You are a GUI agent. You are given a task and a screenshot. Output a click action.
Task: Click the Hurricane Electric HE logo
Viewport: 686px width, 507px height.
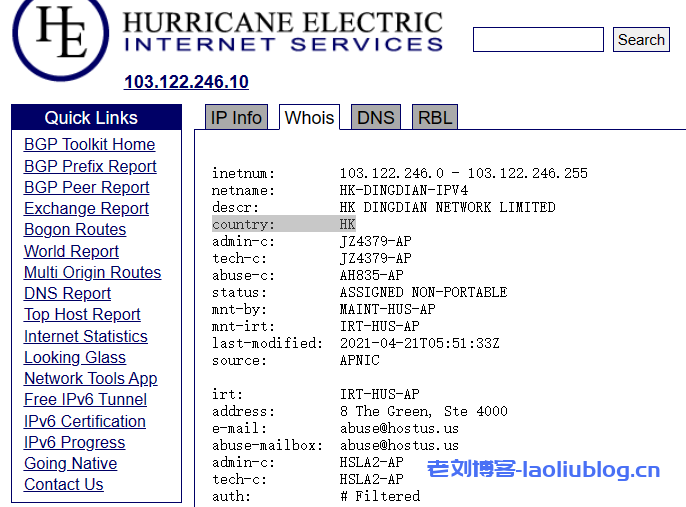tap(60, 35)
